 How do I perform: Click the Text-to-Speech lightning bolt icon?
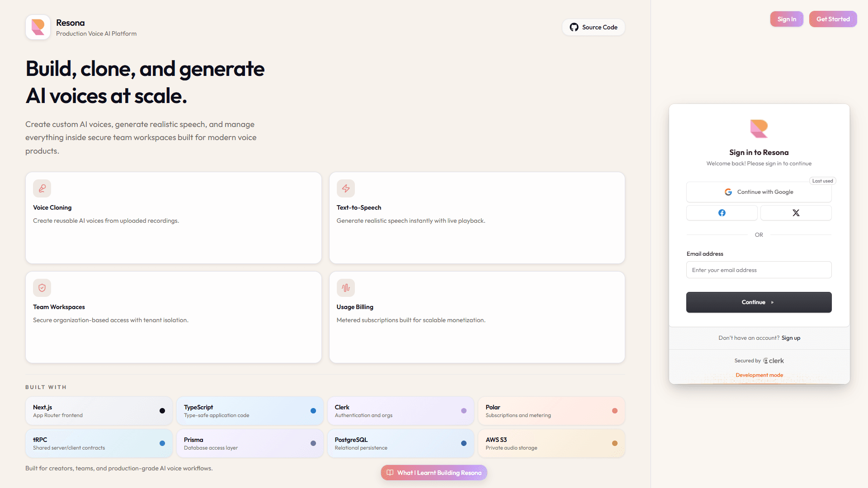tap(346, 188)
